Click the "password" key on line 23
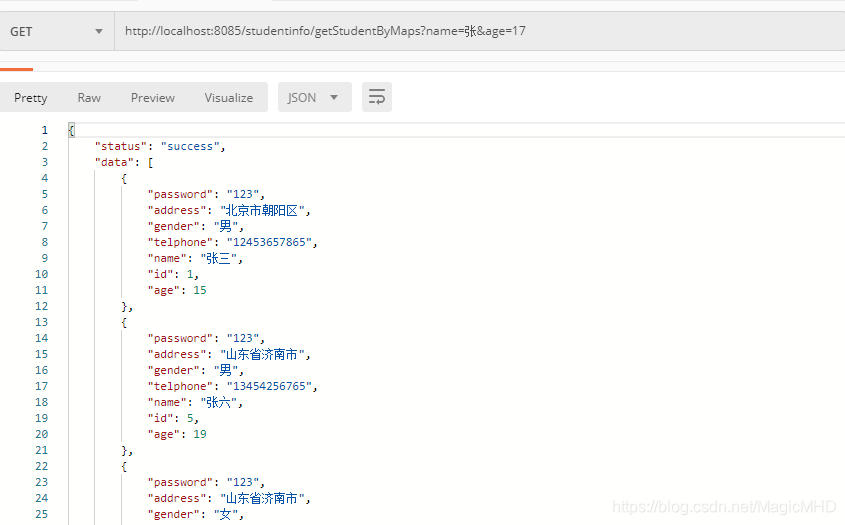The image size is (845, 525). click(180, 482)
